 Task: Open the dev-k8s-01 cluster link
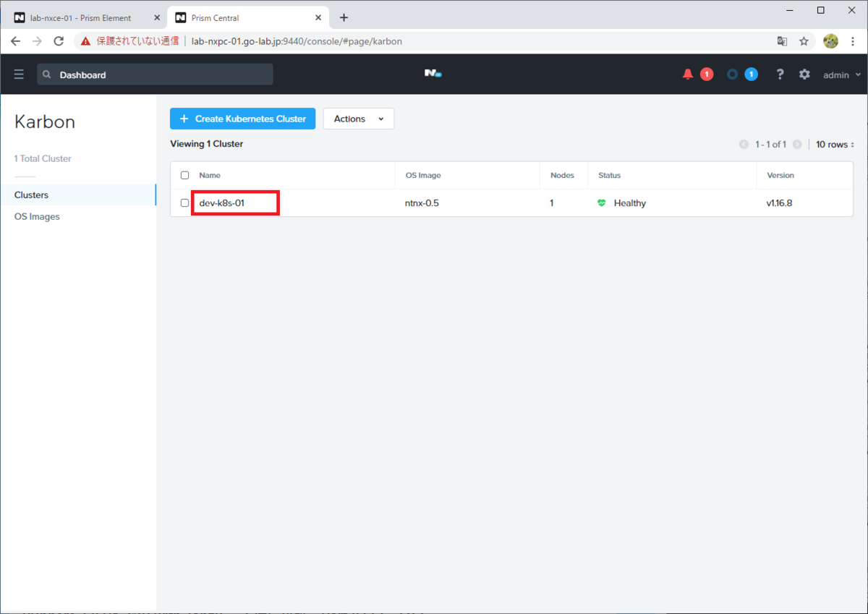point(222,203)
